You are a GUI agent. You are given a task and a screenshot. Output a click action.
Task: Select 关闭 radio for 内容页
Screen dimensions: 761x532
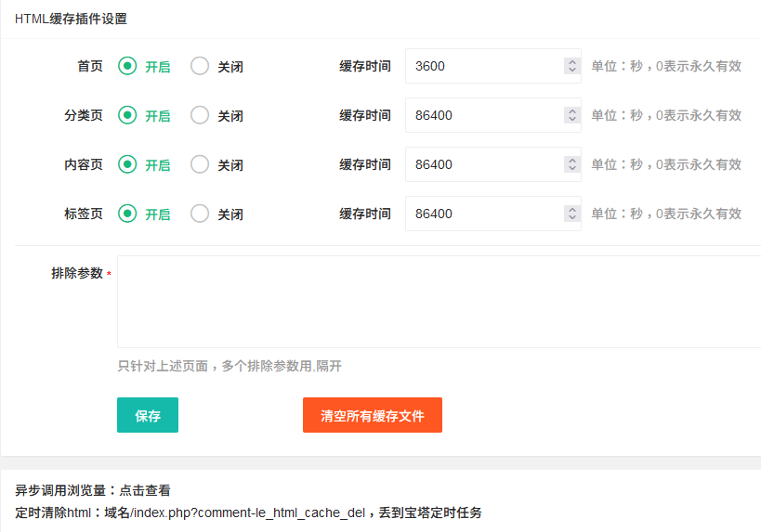click(200, 164)
